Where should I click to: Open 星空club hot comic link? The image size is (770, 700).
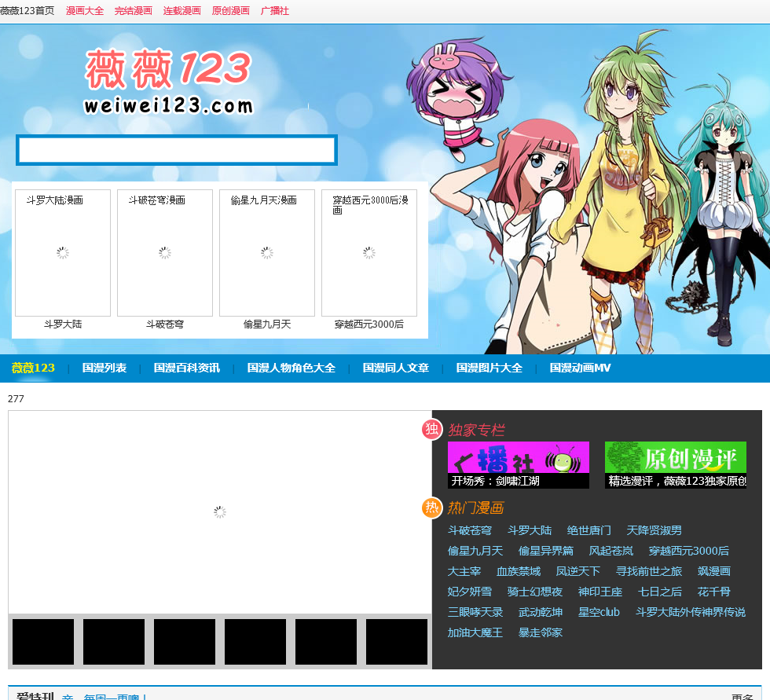point(599,612)
